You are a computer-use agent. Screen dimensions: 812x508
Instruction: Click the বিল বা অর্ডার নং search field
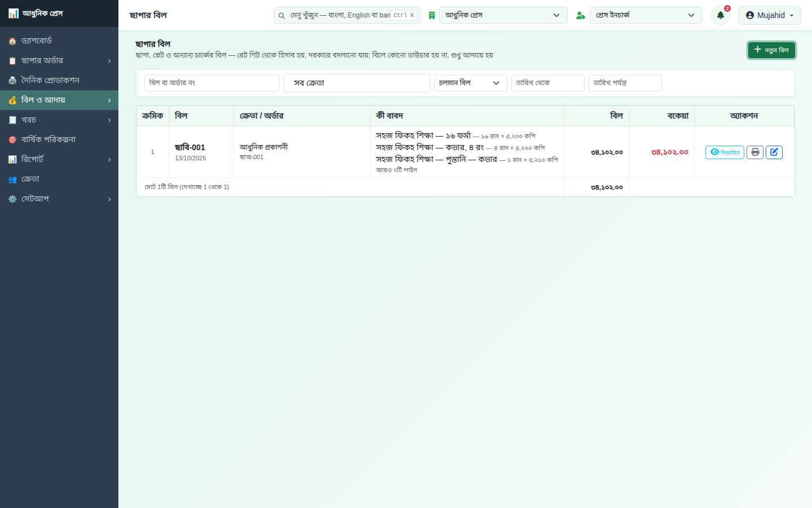(212, 83)
